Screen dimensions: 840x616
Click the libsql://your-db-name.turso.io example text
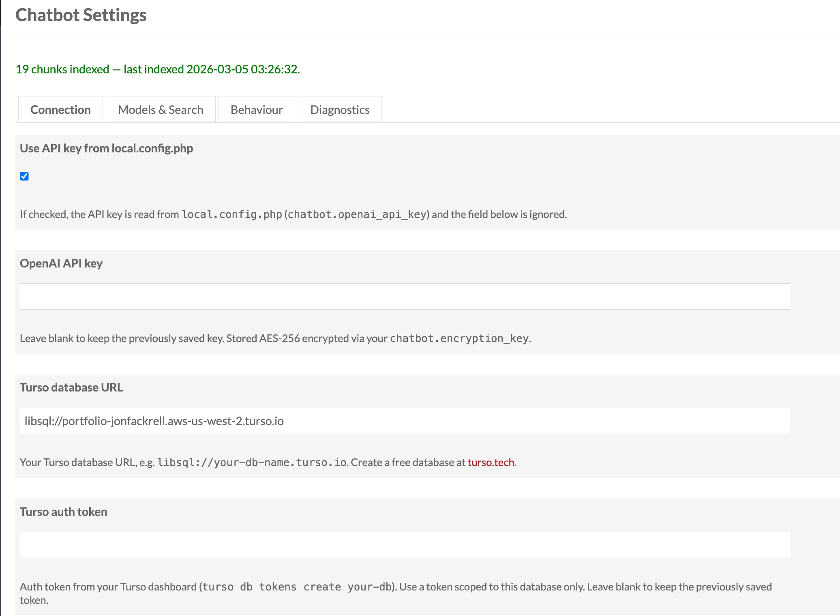click(252, 462)
